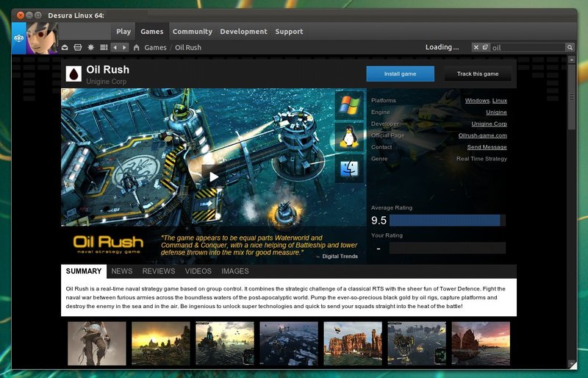588x378 pixels.
Task: Visit the Oilrush-game.com official page link
Action: (483, 135)
